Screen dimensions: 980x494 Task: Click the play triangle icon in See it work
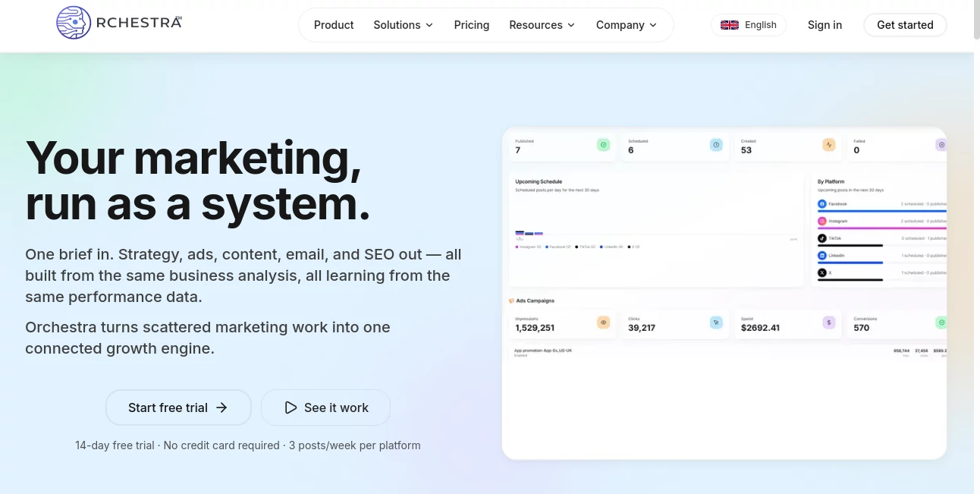(x=291, y=407)
